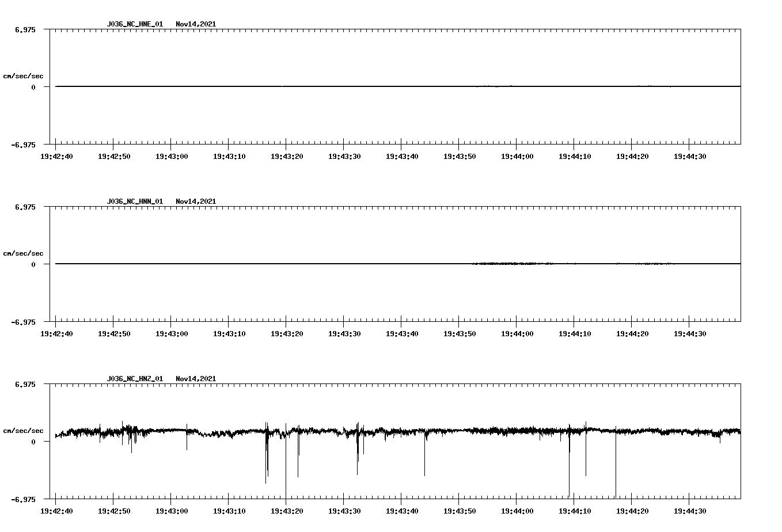Click the -6.975 bottom axis value of HNZ plot
Screen dimensions: 782x532
[24, 500]
